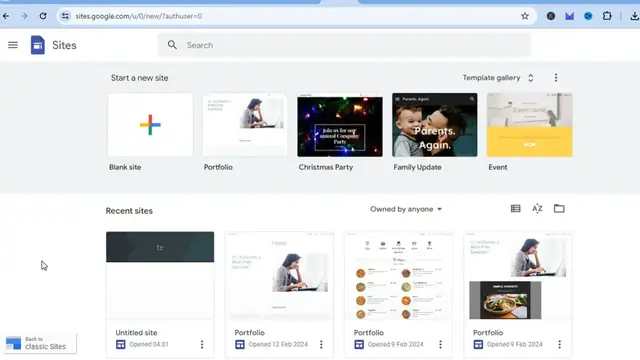The width and height of the screenshot is (640, 360).
Task: Click the Sites product name text
Action: 64,45
